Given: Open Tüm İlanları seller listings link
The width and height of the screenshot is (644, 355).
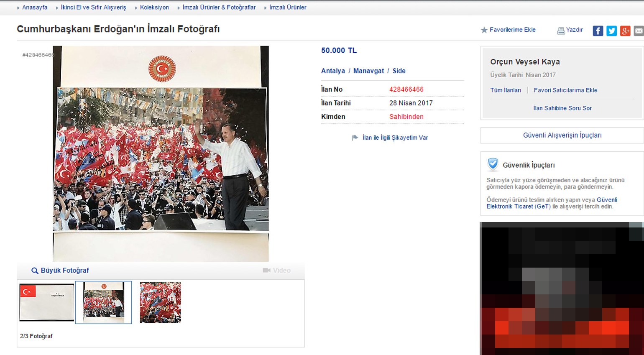Looking at the screenshot, I should 506,90.
